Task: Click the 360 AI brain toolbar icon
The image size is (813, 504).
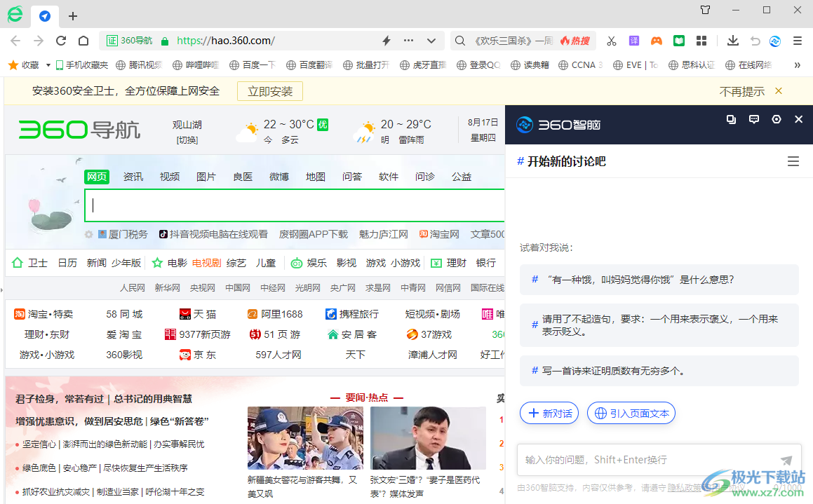Action: coord(775,41)
